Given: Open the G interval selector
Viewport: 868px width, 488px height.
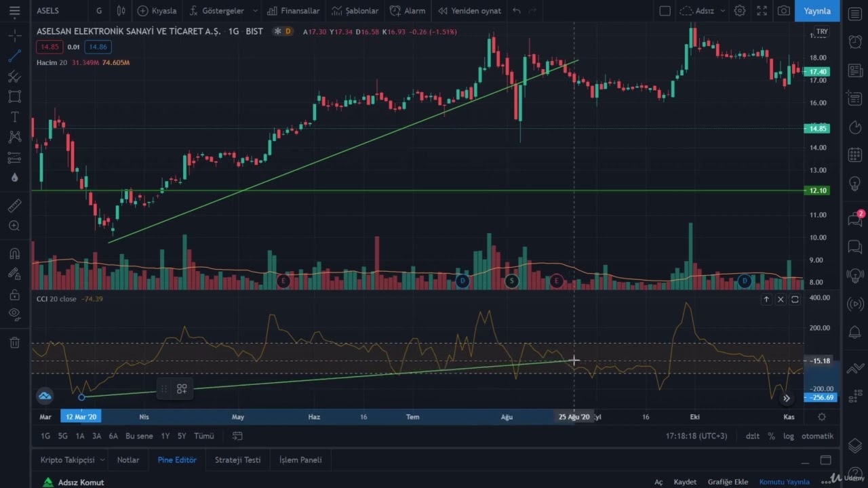Looking at the screenshot, I should [100, 11].
